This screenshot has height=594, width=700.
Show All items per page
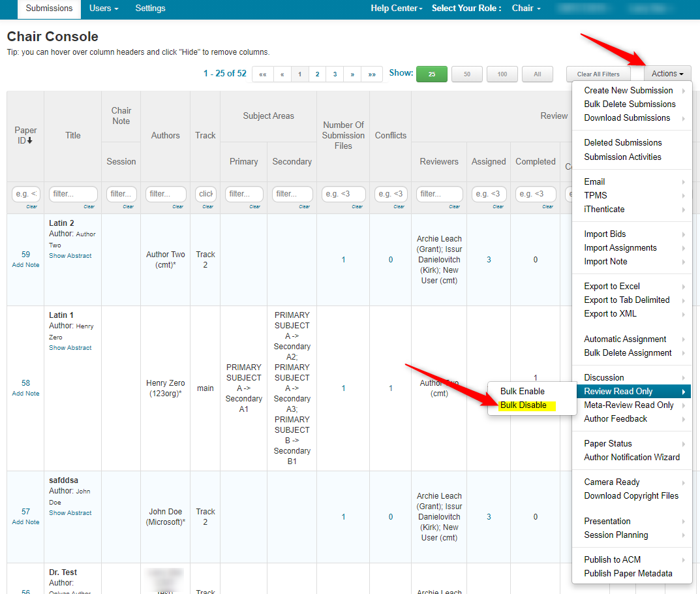pyautogui.click(x=537, y=74)
